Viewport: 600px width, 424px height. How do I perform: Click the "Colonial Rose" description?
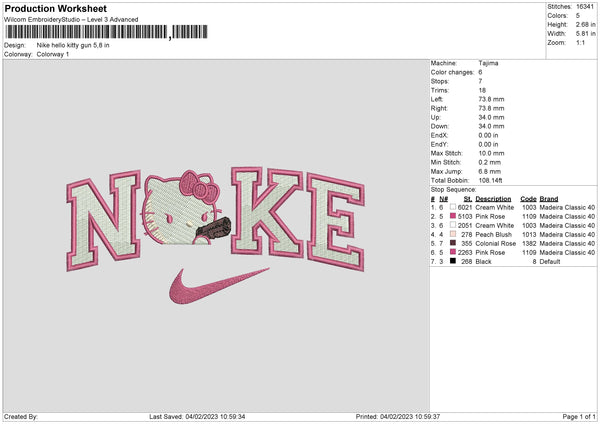click(x=496, y=243)
